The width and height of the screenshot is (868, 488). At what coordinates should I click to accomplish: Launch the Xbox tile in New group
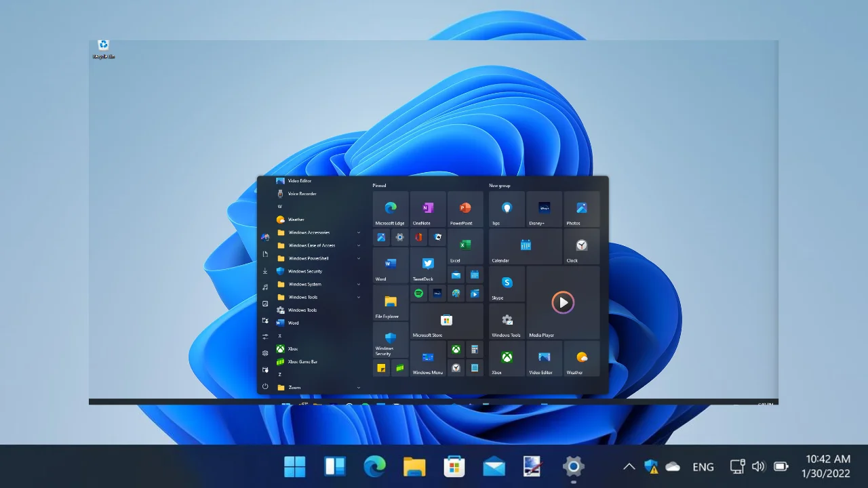click(x=507, y=359)
